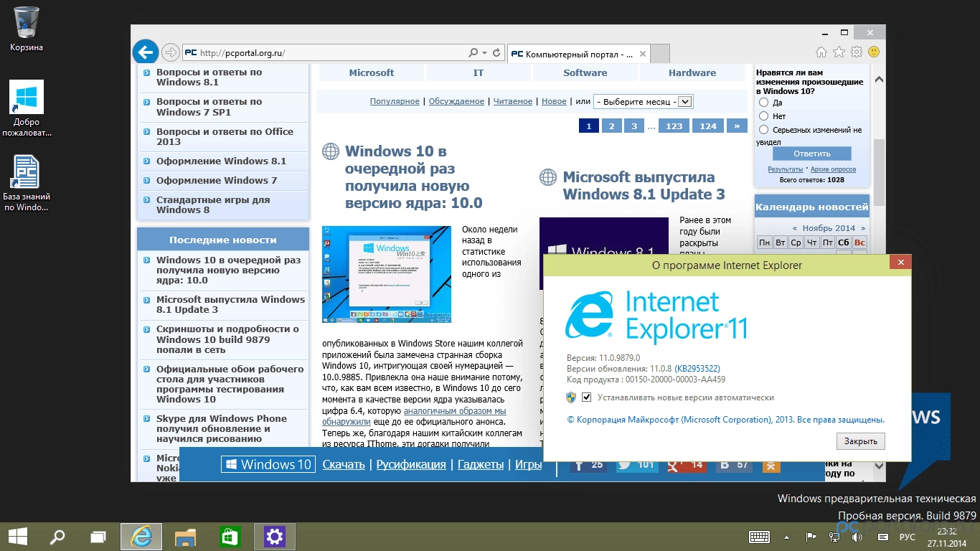Viewport: 980px width, 551px height.
Task: Open the IE Tools gear icon
Action: [856, 52]
